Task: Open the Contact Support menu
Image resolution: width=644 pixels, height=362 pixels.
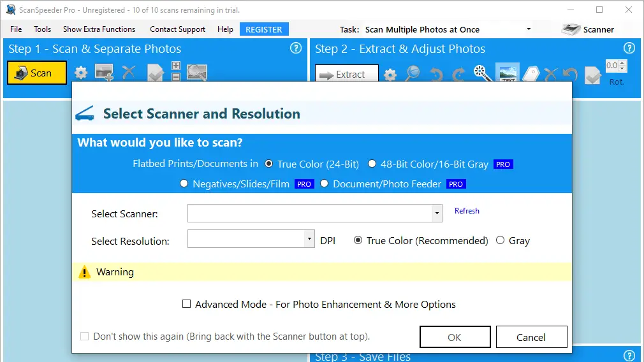Action: 177,29
